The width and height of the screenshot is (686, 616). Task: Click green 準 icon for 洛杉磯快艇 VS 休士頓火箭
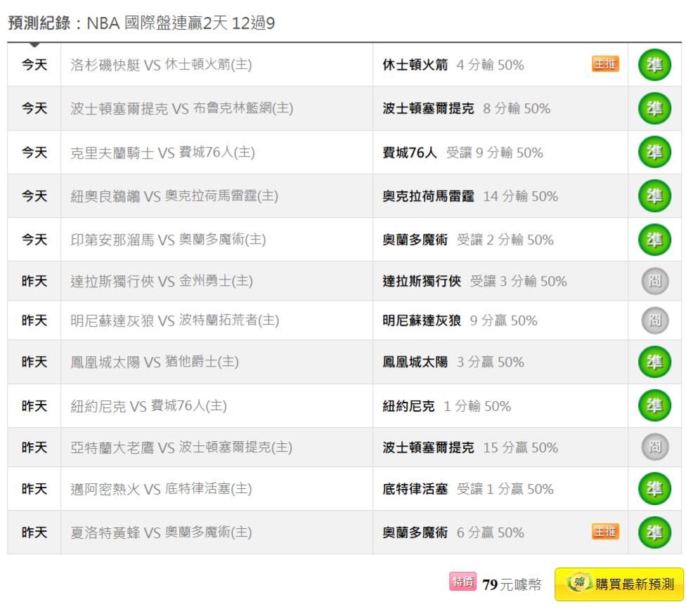(x=654, y=65)
